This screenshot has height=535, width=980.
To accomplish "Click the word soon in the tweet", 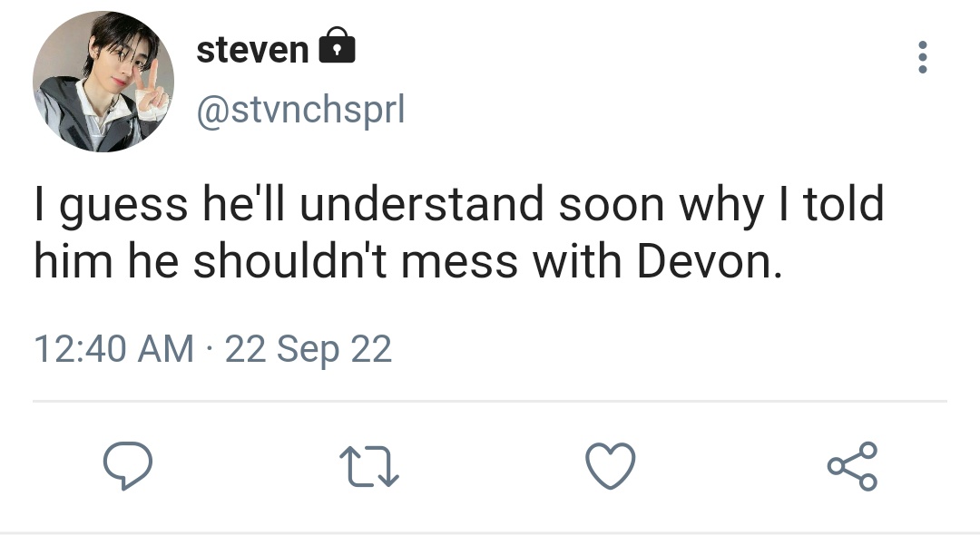I will coord(612,207).
